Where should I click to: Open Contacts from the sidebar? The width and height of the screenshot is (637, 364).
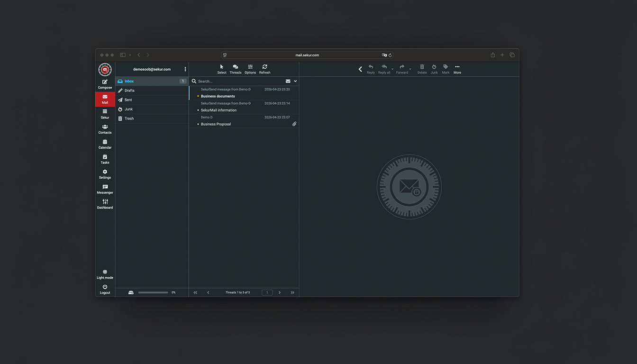[105, 129]
